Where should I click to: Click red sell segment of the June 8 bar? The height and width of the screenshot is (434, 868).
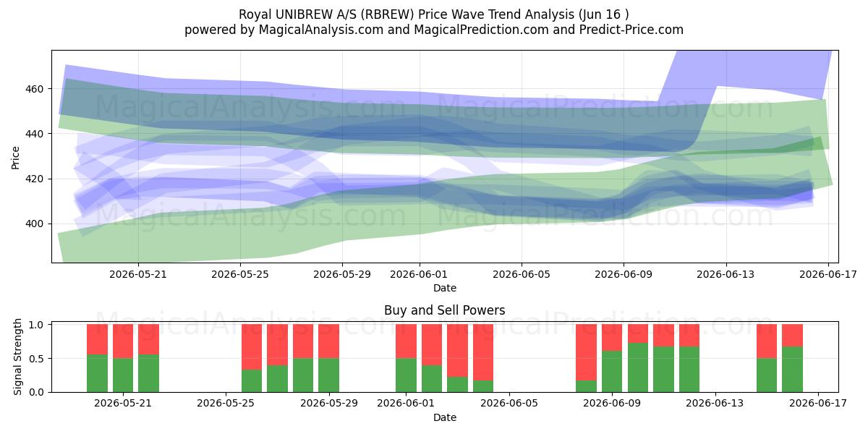[x=586, y=352]
